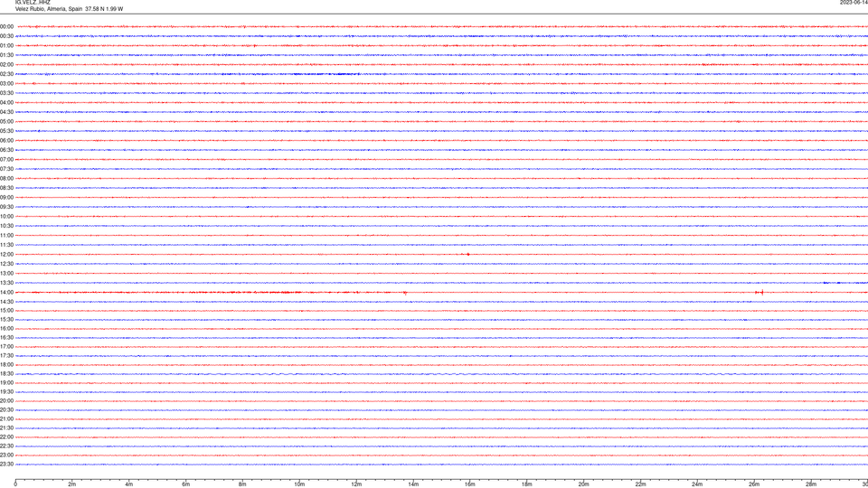Click the 26m tick on the time axis
Viewport: 868px width, 488px height.
click(754, 484)
